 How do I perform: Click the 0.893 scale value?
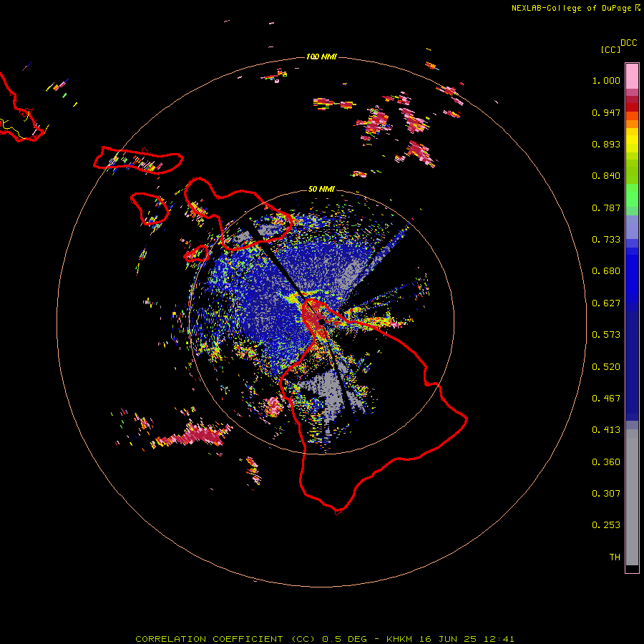tap(606, 144)
